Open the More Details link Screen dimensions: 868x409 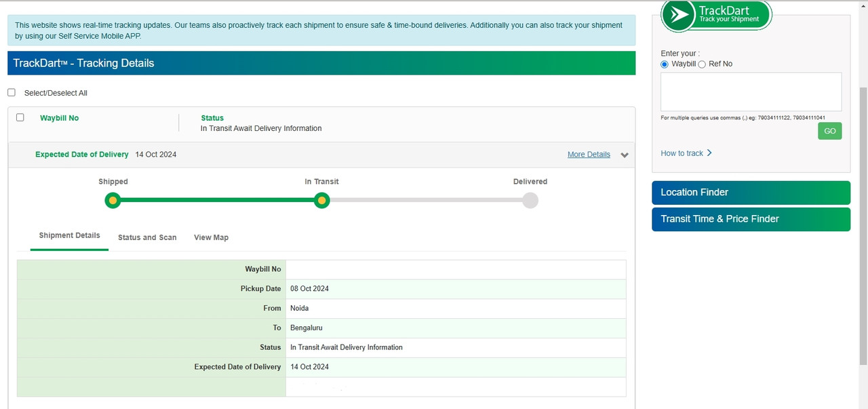pyautogui.click(x=589, y=155)
